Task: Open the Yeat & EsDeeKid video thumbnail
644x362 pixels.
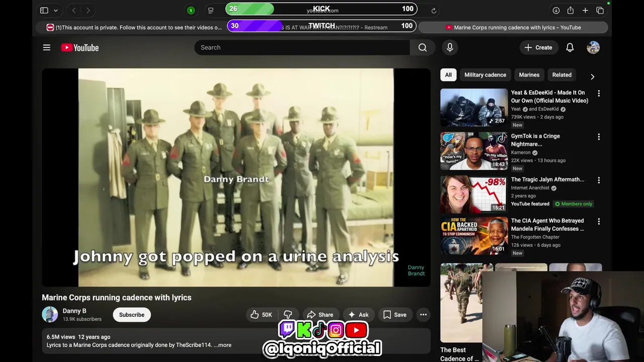Action: 474,108
